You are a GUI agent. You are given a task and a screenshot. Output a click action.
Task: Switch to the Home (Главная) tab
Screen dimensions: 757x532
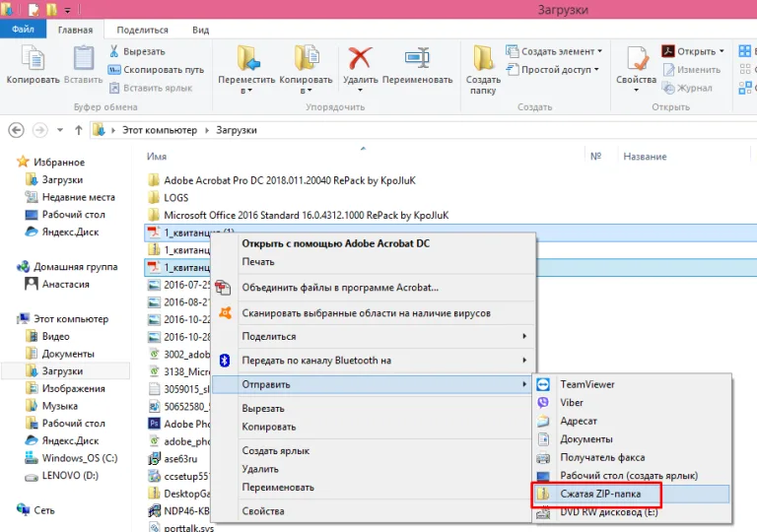(x=75, y=30)
